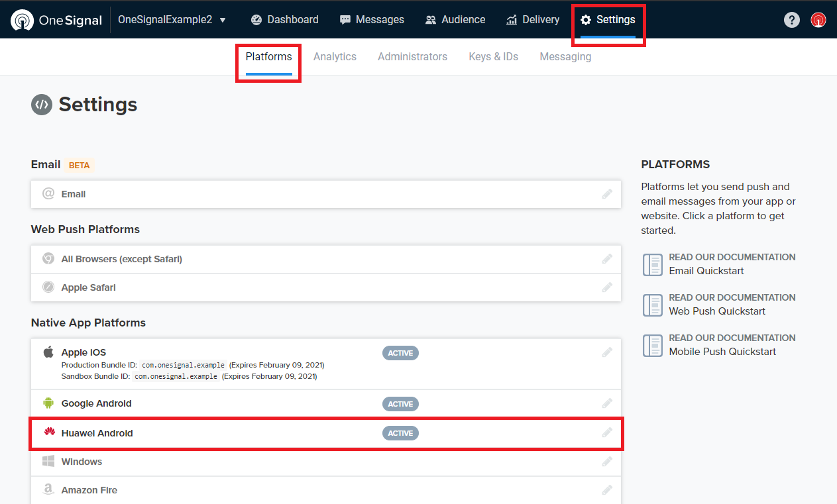Click the pencil edit icon for Email
Screen dimensions: 837x504
click(x=607, y=194)
